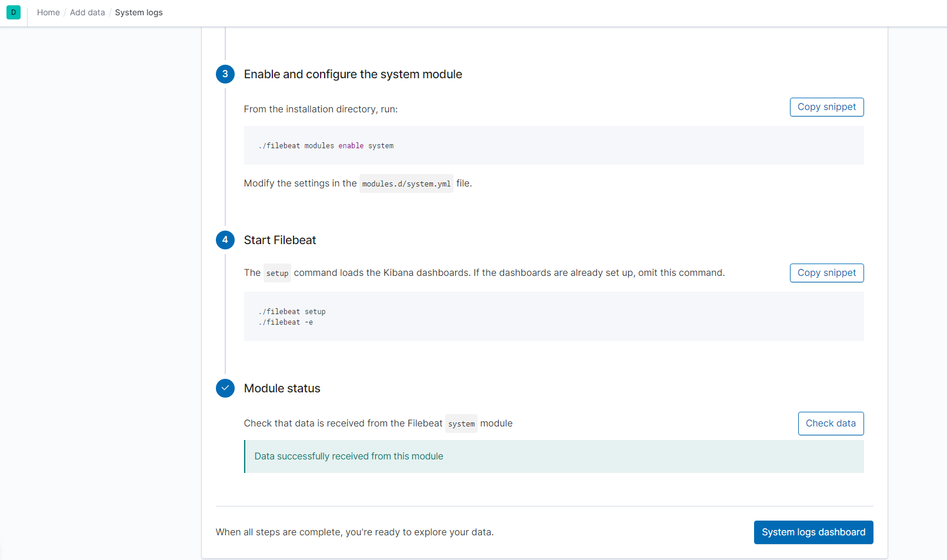Click the Start Filebeat heading
This screenshot has height=560, width=947.
pos(280,240)
